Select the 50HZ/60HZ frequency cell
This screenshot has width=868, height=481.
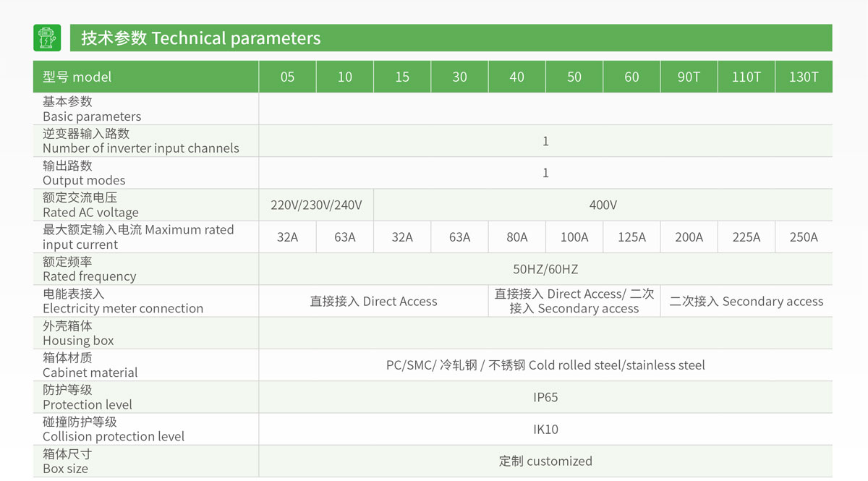coord(545,269)
